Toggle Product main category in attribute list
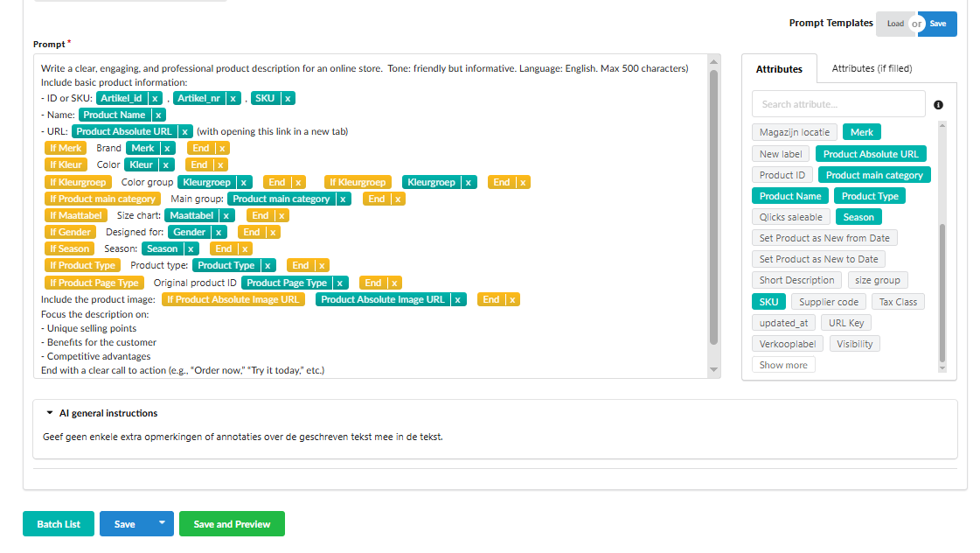Screen dimensions: 980x553 874,175
